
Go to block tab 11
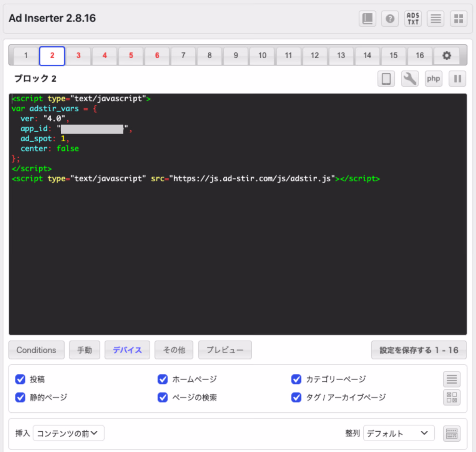coord(288,56)
